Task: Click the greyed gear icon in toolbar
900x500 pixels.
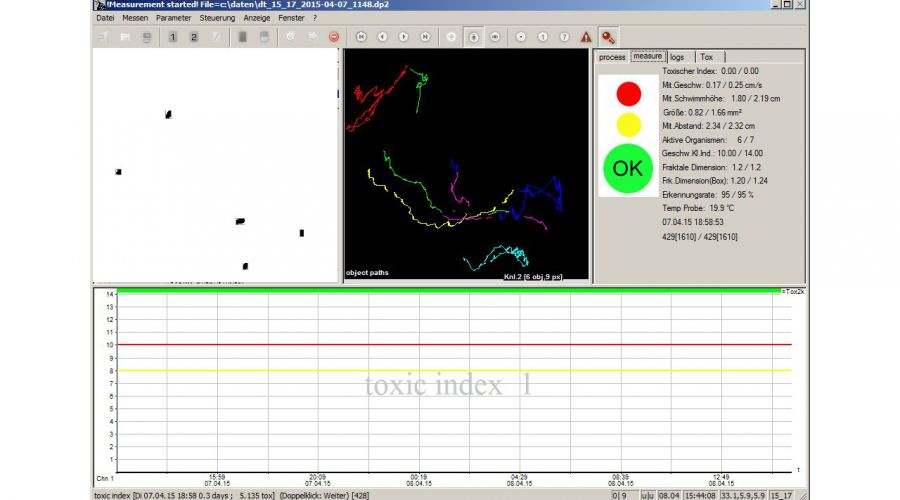Action: (290, 37)
